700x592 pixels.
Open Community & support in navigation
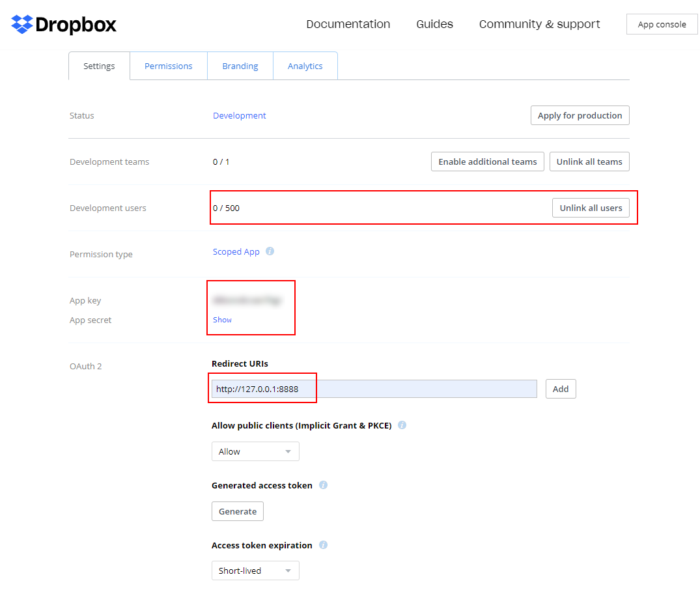[539, 24]
